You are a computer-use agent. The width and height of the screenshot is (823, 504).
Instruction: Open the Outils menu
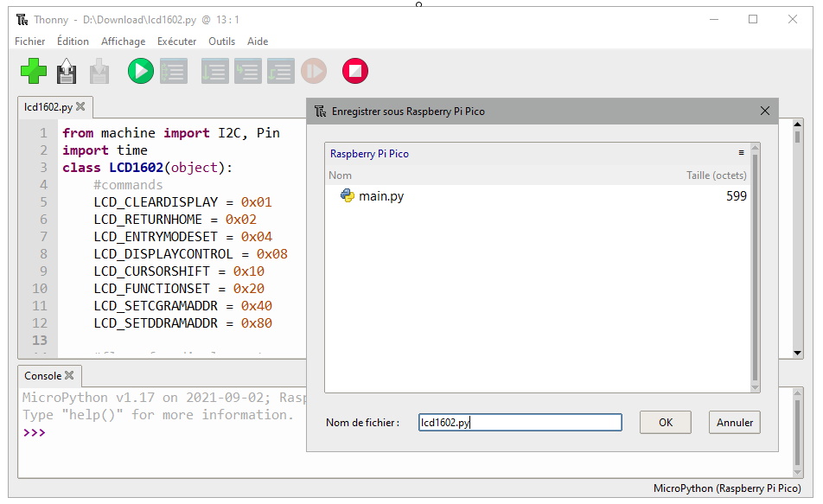221,41
